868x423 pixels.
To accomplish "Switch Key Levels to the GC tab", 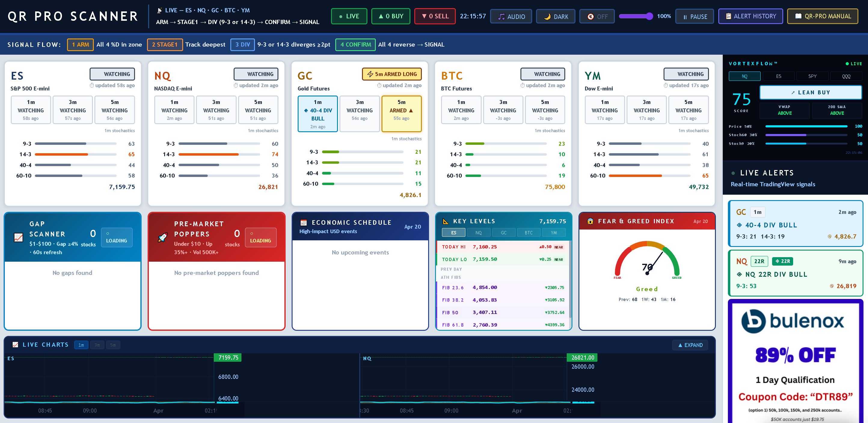I will tap(503, 233).
